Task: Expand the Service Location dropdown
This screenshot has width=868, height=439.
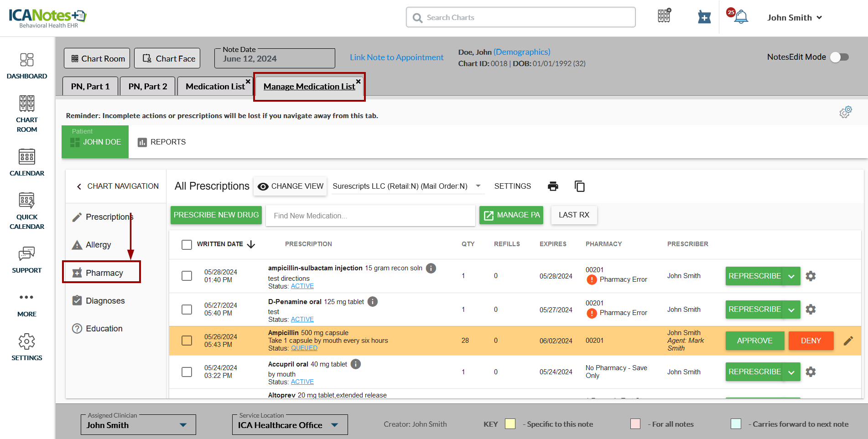Action: click(x=334, y=425)
